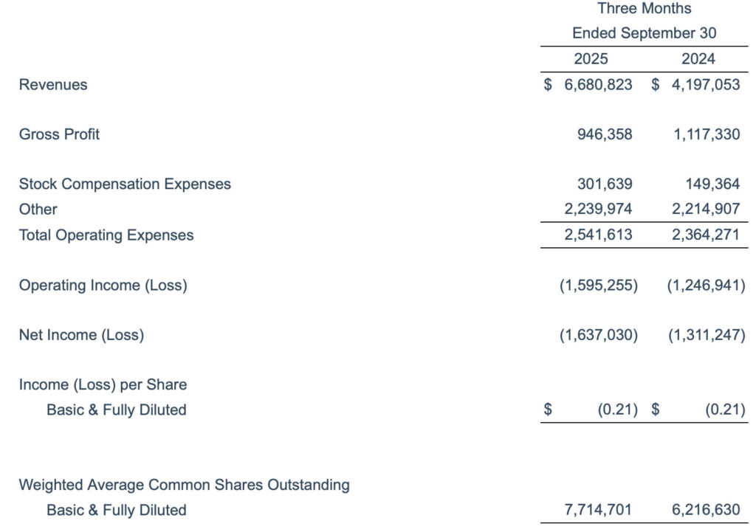
Task: Select the 2025 per-share loss (0.21)
Action: point(618,410)
